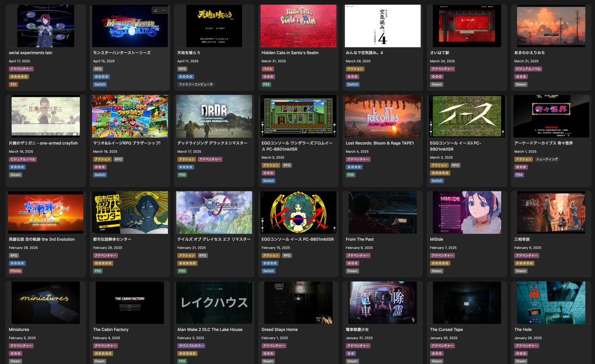Image resolution: width=595 pixels, height=364 pixels.
Task: Click the five-star rating on serial experiments lain
Action: click(19, 77)
